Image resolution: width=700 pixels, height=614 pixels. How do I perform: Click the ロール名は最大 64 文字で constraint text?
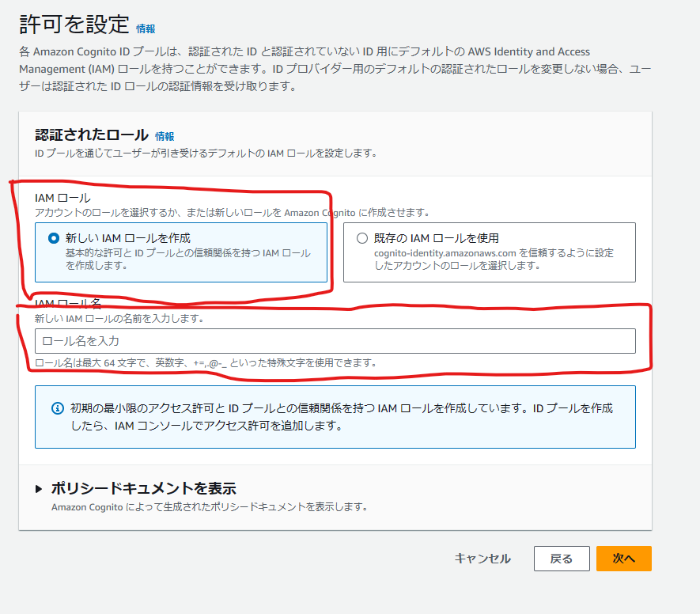click(x=206, y=363)
